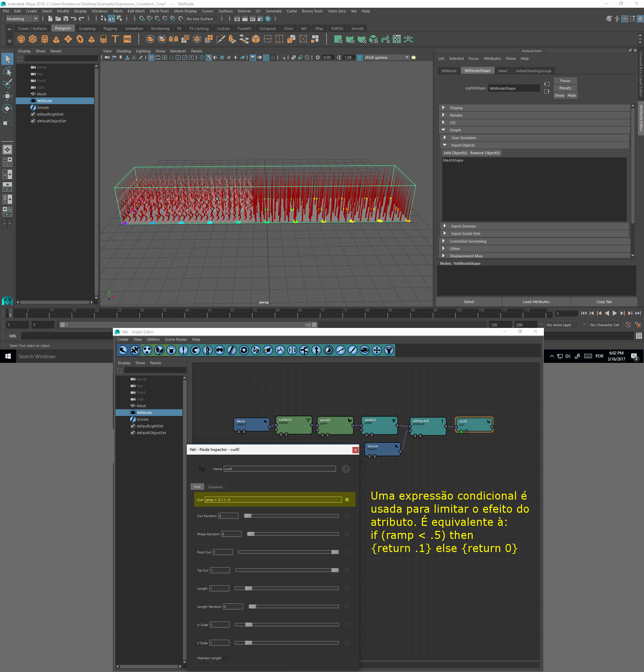Click the Yeti scatter node icon
Image resolution: width=644 pixels, height=672 pixels.
(x=147, y=350)
